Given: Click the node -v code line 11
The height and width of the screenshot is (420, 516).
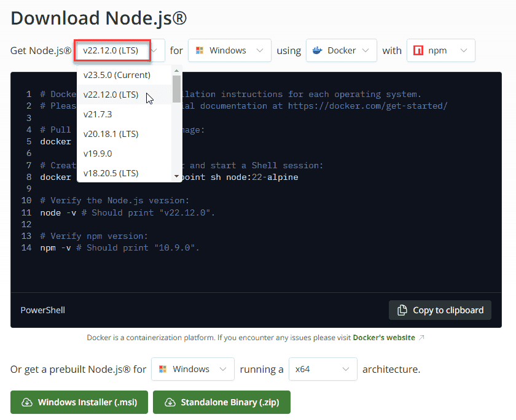Looking at the screenshot, I should tap(128, 213).
